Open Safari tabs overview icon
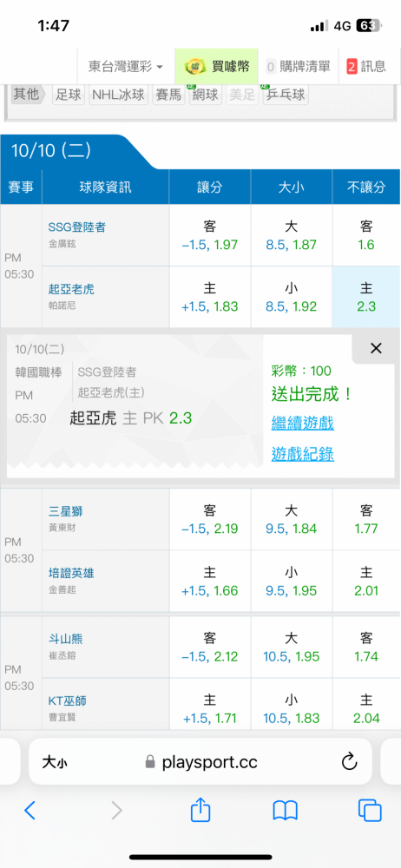The height and width of the screenshot is (868, 401). [370, 811]
